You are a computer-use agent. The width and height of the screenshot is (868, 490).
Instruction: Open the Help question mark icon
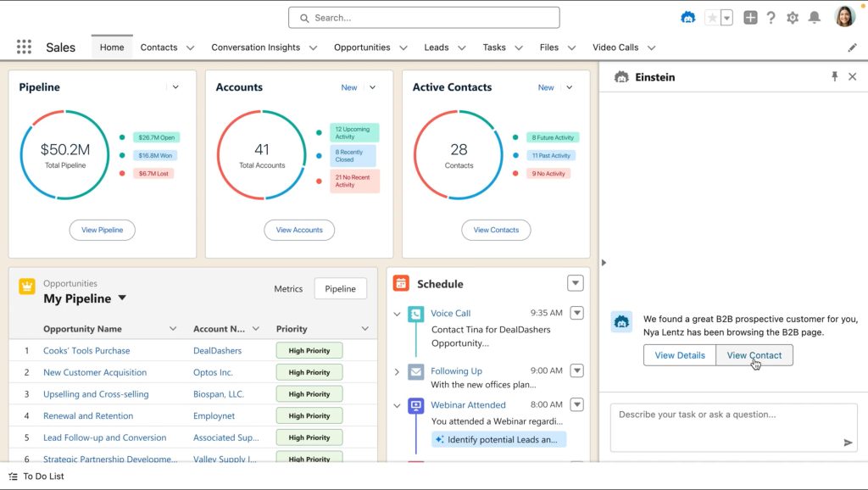pyautogui.click(x=771, y=16)
